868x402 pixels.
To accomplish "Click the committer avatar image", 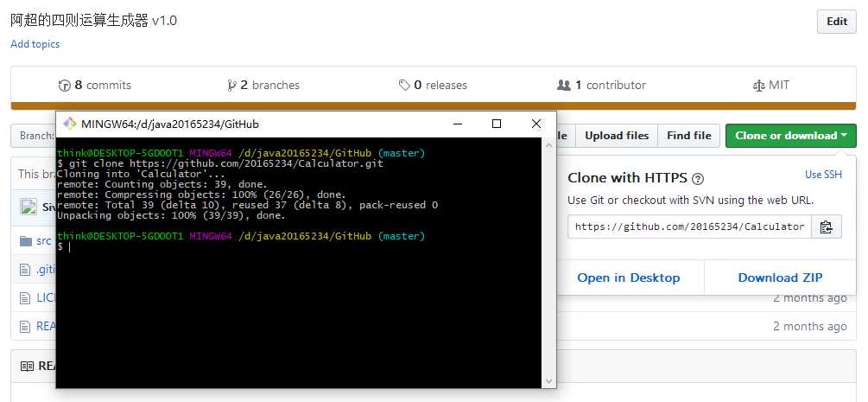I will point(29,207).
